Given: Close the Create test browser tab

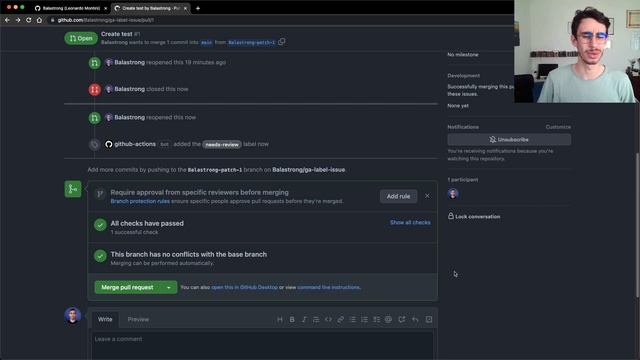Looking at the screenshot, I should [185, 8].
